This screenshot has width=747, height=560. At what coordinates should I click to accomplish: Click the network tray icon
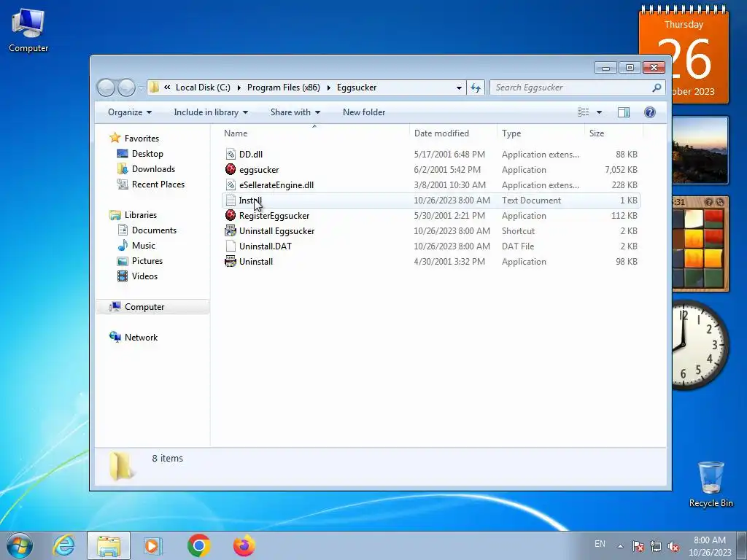(656, 546)
